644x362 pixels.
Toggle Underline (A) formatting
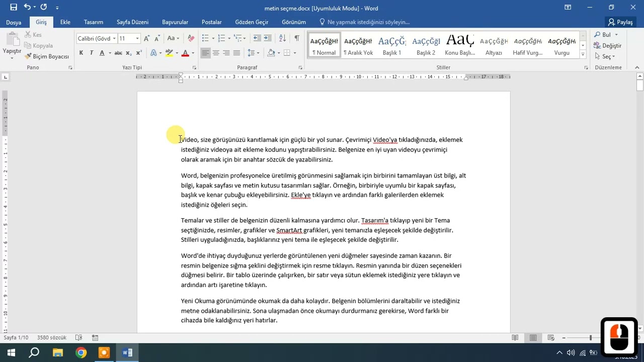pyautogui.click(x=102, y=53)
